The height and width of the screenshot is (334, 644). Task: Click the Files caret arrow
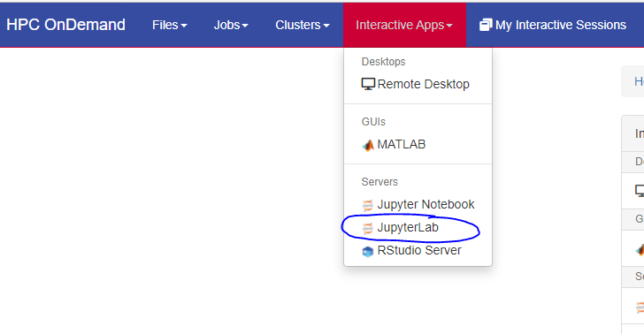(184, 26)
